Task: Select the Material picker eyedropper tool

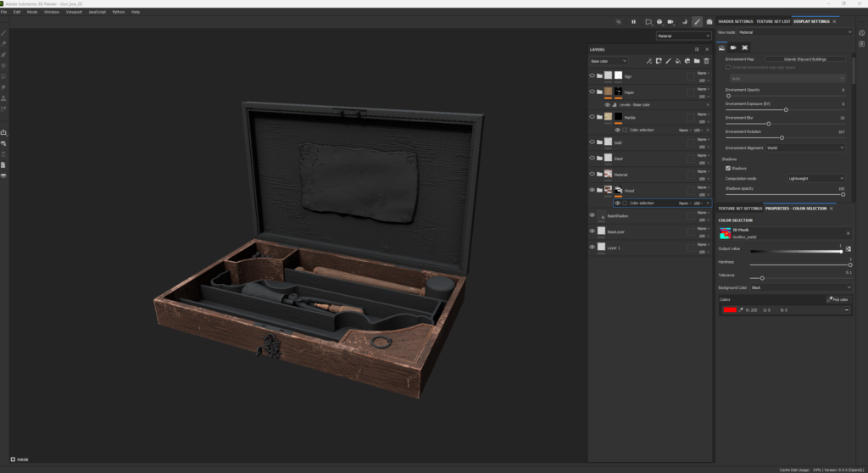Action: pos(4,109)
